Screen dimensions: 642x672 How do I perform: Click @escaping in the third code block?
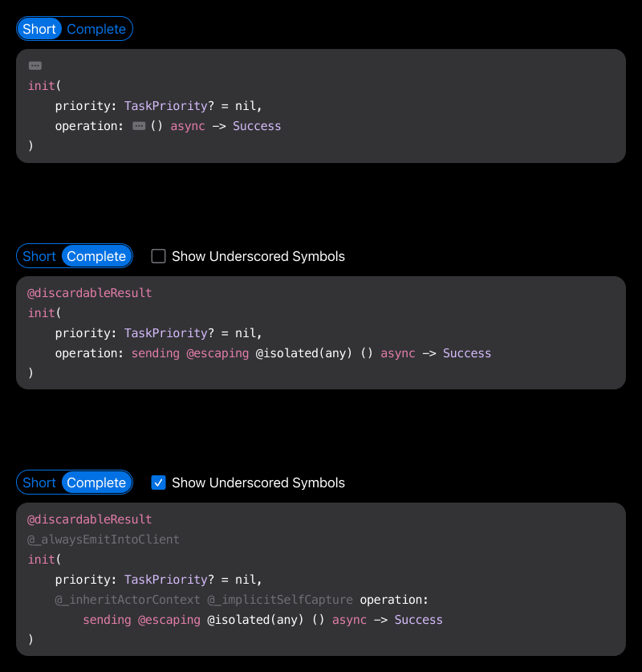point(169,620)
